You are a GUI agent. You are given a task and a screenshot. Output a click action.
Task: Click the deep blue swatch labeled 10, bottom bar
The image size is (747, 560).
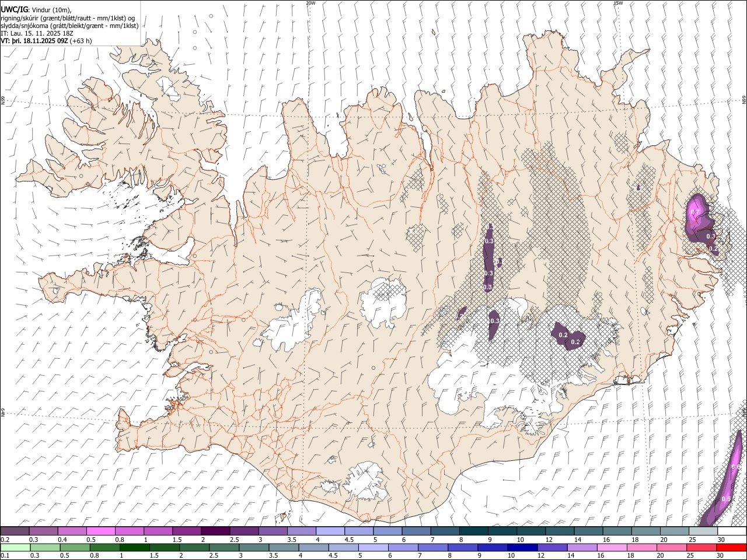pos(522,547)
